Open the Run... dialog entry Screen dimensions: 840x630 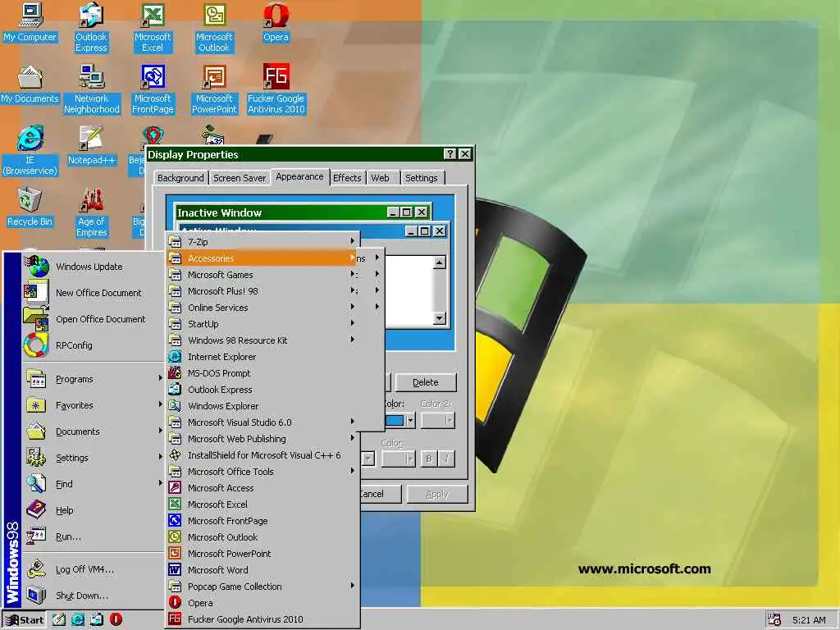(x=94, y=536)
